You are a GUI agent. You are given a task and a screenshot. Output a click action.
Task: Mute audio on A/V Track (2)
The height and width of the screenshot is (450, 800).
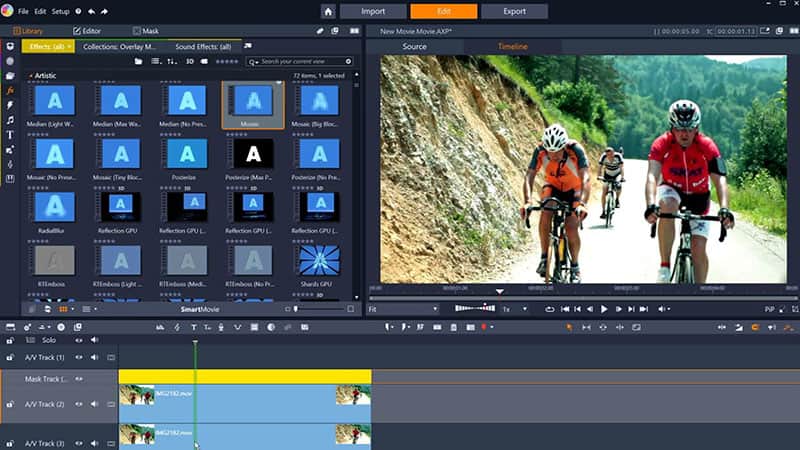pos(94,404)
